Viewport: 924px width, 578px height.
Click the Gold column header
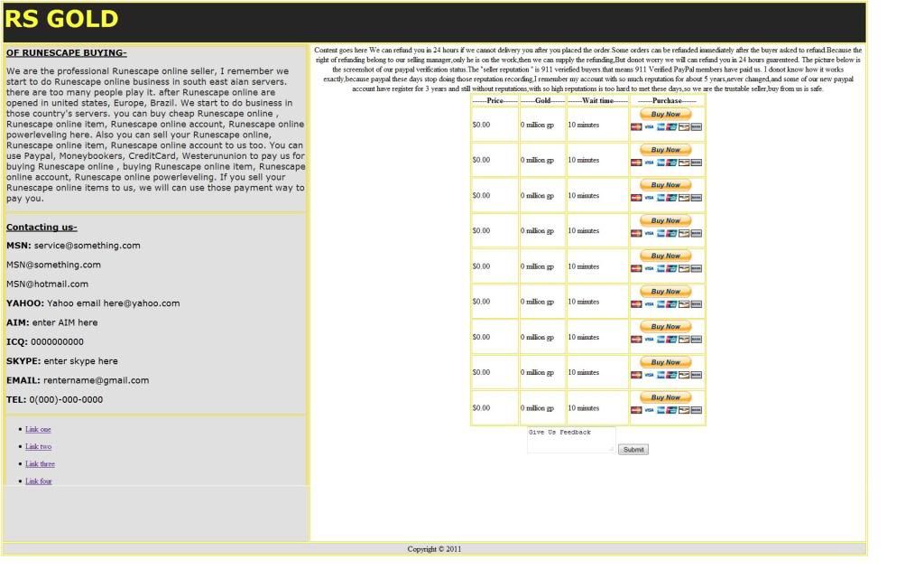coord(542,101)
